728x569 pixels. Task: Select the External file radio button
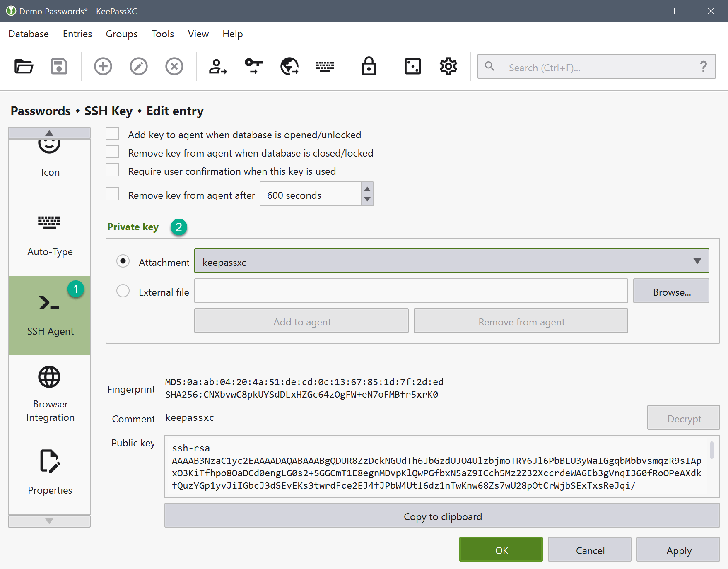(x=123, y=291)
